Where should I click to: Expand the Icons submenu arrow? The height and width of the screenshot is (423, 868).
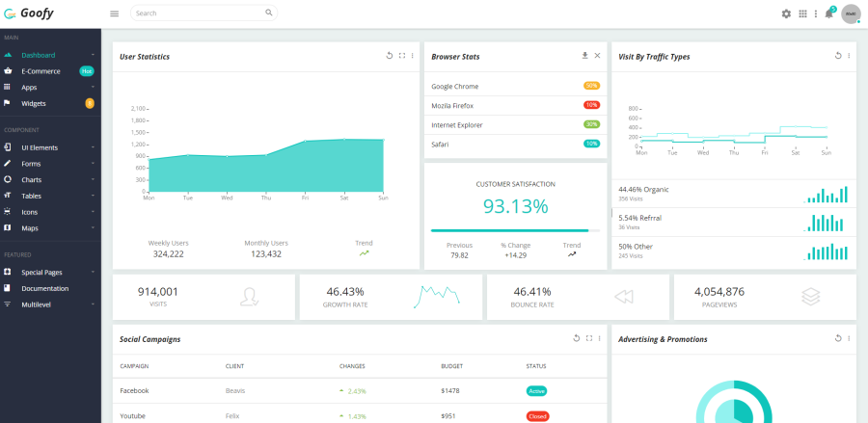click(x=93, y=211)
